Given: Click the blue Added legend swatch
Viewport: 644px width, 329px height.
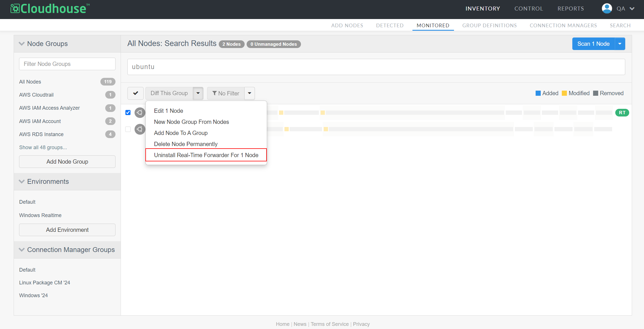Looking at the screenshot, I should pos(538,93).
